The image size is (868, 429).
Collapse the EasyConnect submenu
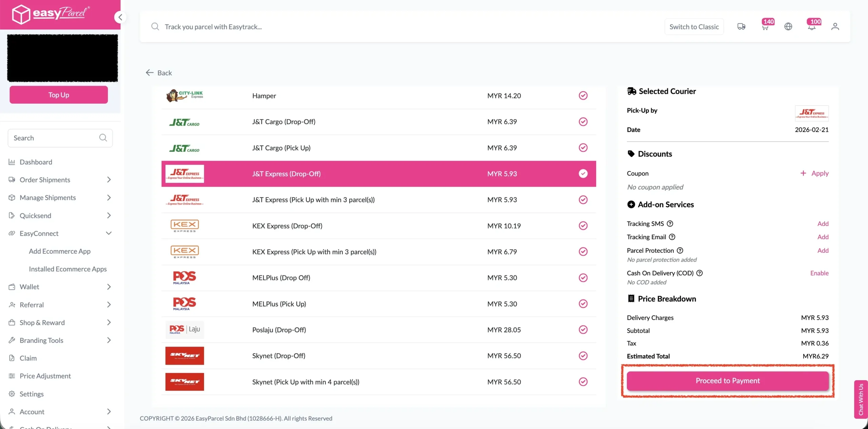click(x=108, y=233)
